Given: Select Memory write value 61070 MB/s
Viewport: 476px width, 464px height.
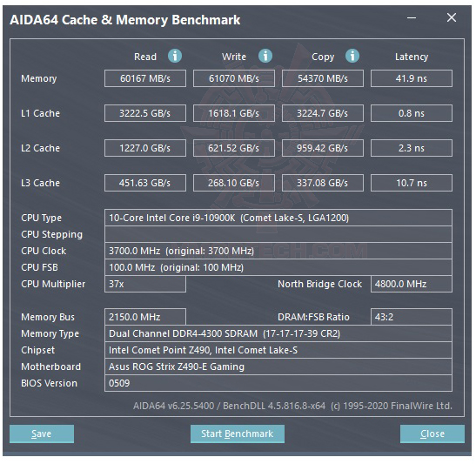Looking at the screenshot, I should tap(234, 78).
